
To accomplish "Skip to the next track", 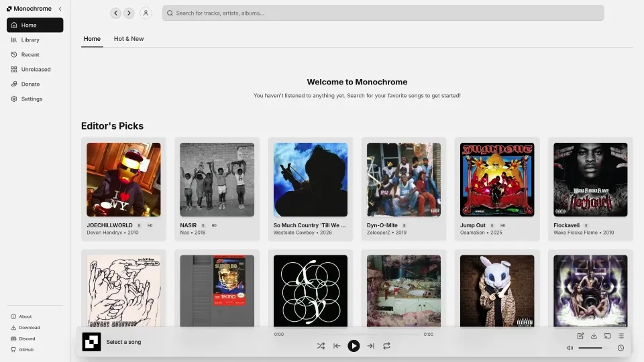I will 370,346.
